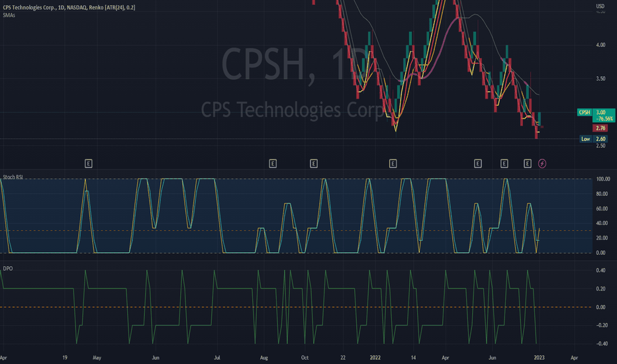Click 3.50 on the price axis
The width and height of the screenshot is (617, 364).
click(x=600, y=78)
